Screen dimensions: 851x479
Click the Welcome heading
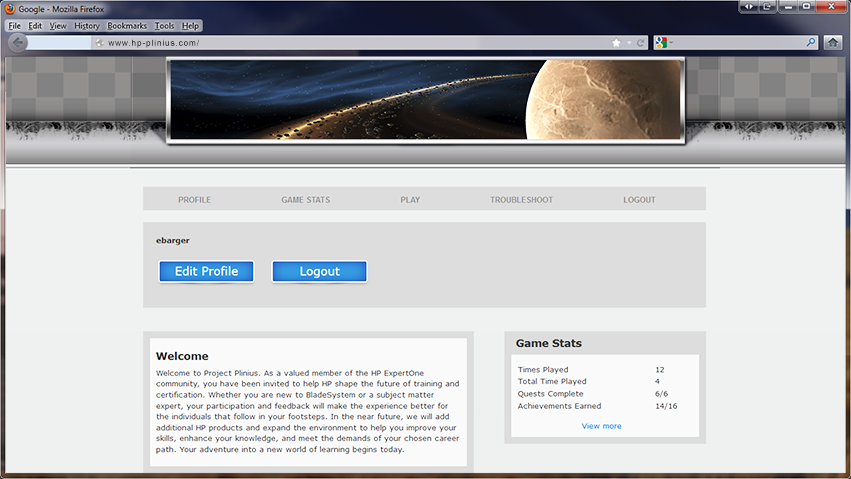pos(182,356)
